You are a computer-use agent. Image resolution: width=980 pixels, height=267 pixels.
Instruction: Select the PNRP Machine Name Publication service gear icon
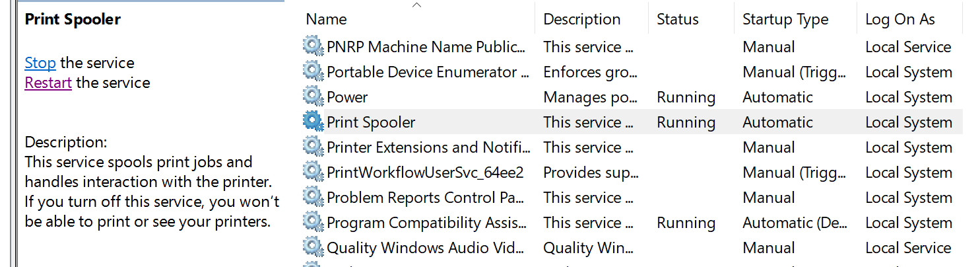313,46
